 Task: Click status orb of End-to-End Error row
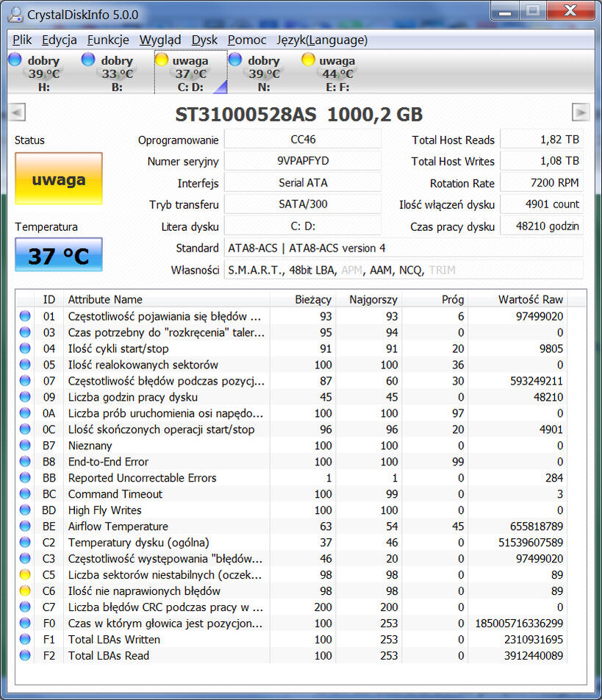(x=25, y=461)
